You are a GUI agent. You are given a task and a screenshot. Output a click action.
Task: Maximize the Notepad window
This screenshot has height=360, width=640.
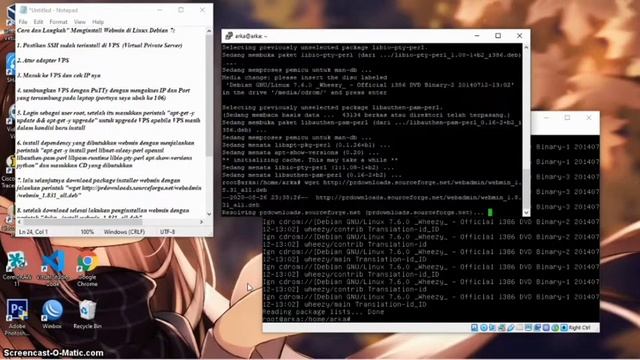pos(181,10)
